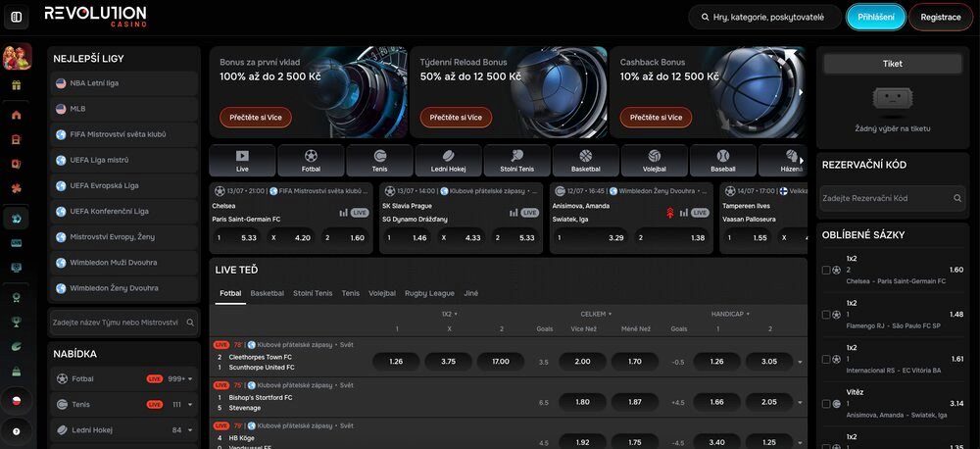Open the HANDICAP market dropdown header
Image resolution: width=980 pixels, height=449 pixels.
730,314
